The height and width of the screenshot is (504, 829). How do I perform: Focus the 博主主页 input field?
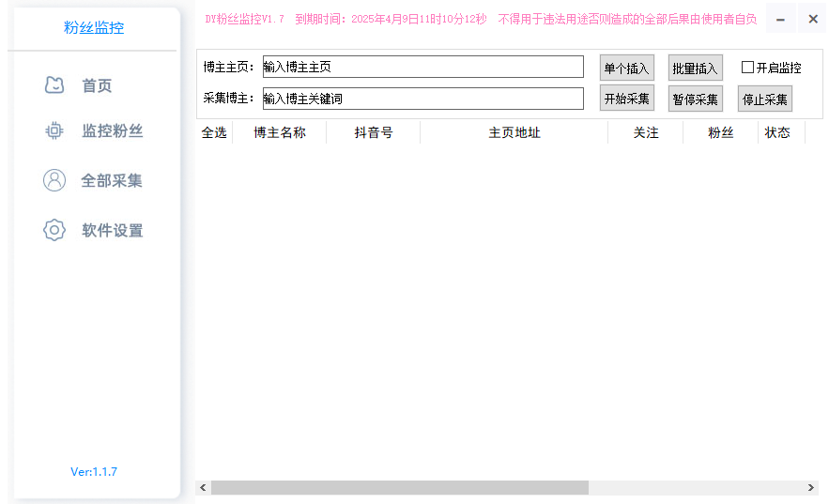[x=422, y=67]
